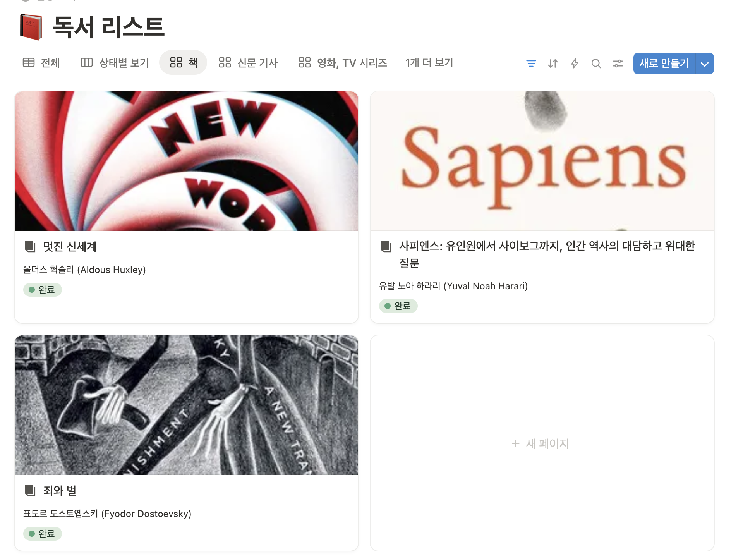
Task: Click the 독서 리스트 page title
Action: click(109, 27)
